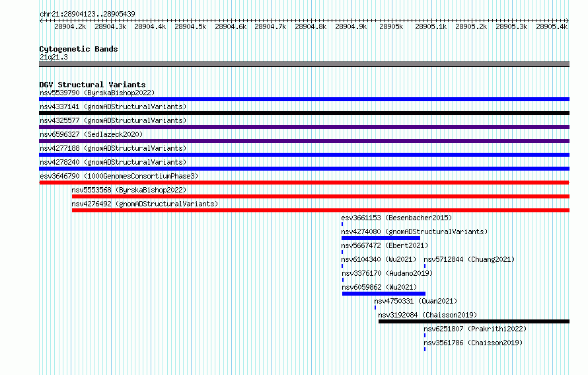This screenshot has height=375, width=588.
Task: Open variant nsv4274080 label
Action: click(414, 231)
